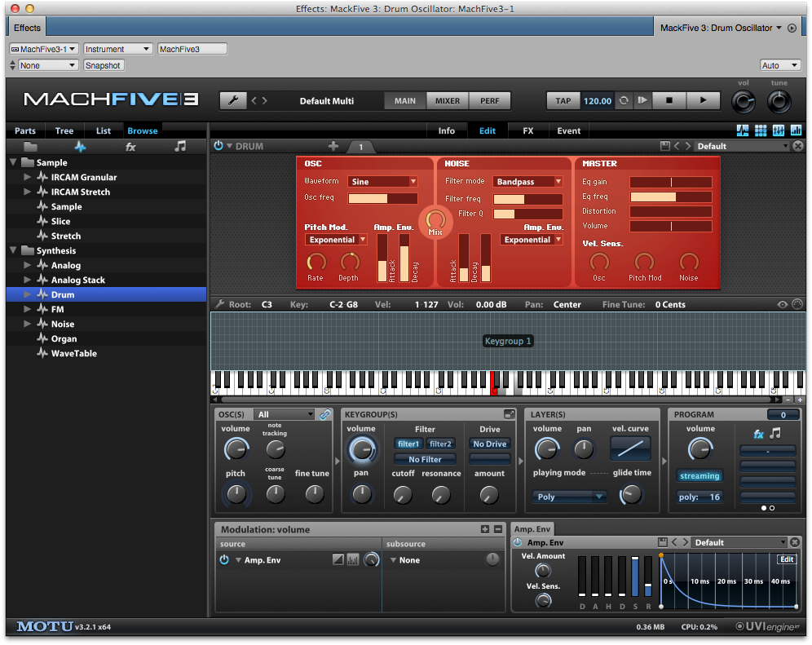Click the oscillator link chain icon

pos(325,415)
